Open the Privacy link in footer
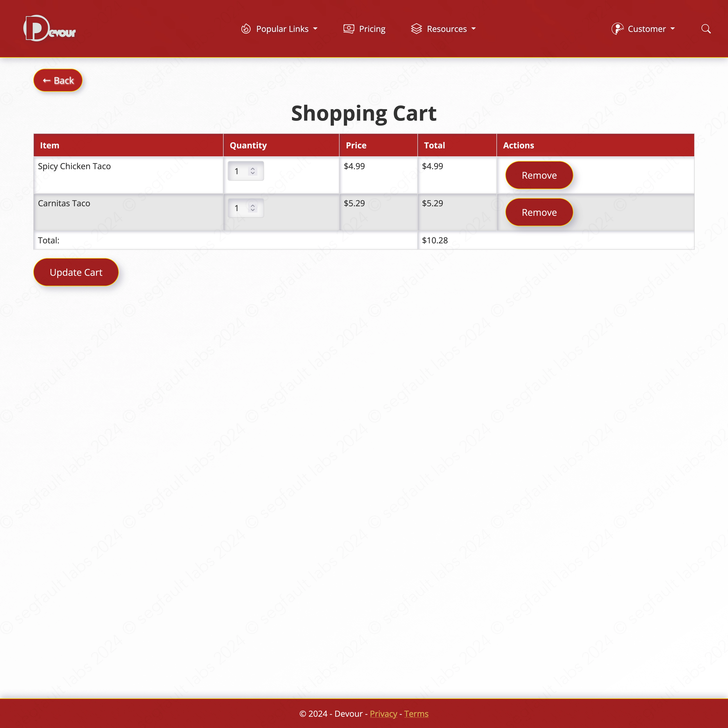The height and width of the screenshot is (728, 728). tap(383, 714)
